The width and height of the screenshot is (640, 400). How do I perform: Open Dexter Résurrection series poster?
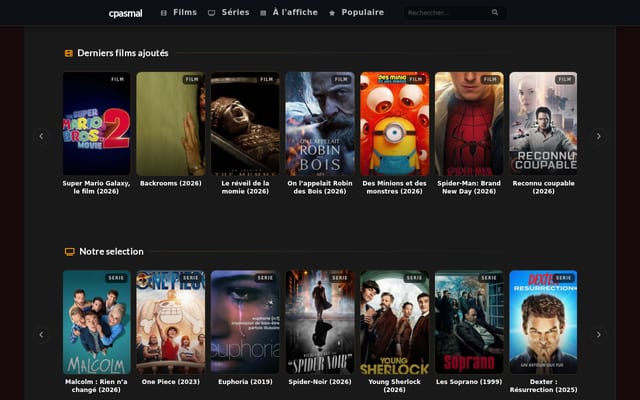tap(543, 322)
